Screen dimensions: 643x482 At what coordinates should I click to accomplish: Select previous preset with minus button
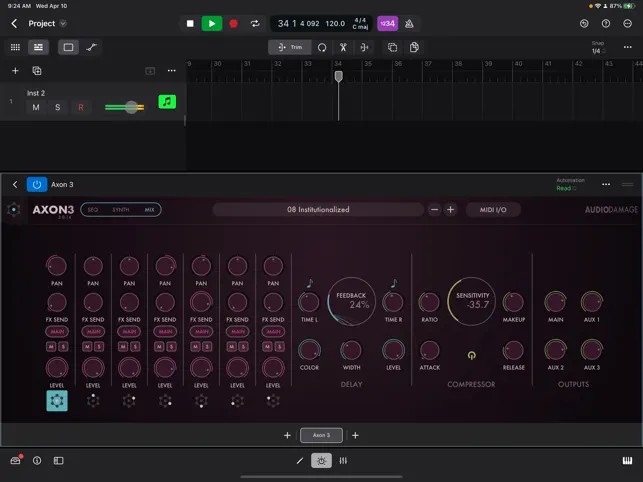pyautogui.click(x=434, y=210)
